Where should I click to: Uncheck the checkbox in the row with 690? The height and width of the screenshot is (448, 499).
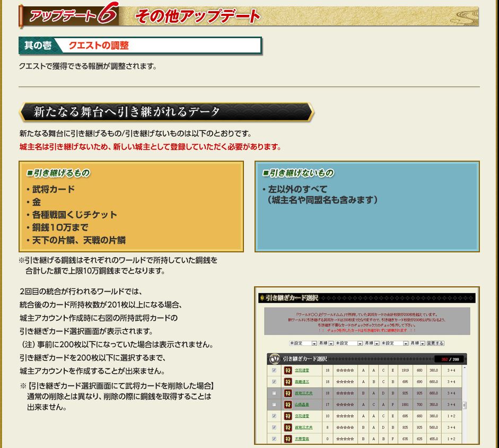pyautogui.click(x=274, y=382)
